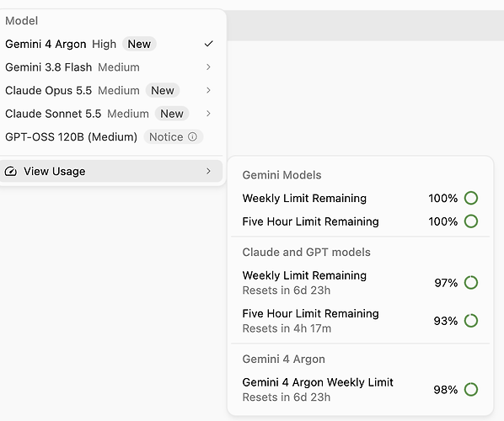Viewport: 504px width, 421px height.
Task: Expand Claude Sonnet 5.5 options chevron
Action: 208,114
